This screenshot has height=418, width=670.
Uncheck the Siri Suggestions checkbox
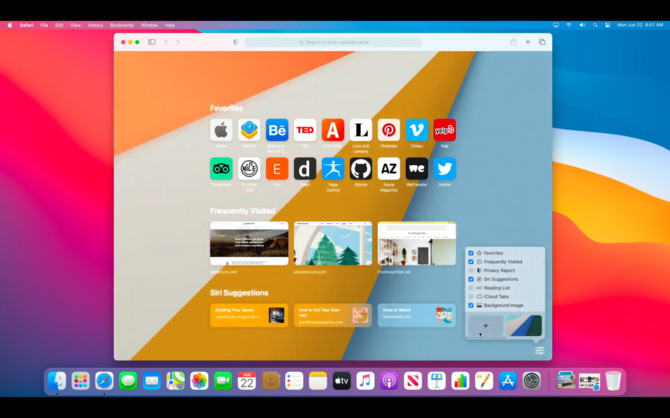471,279
